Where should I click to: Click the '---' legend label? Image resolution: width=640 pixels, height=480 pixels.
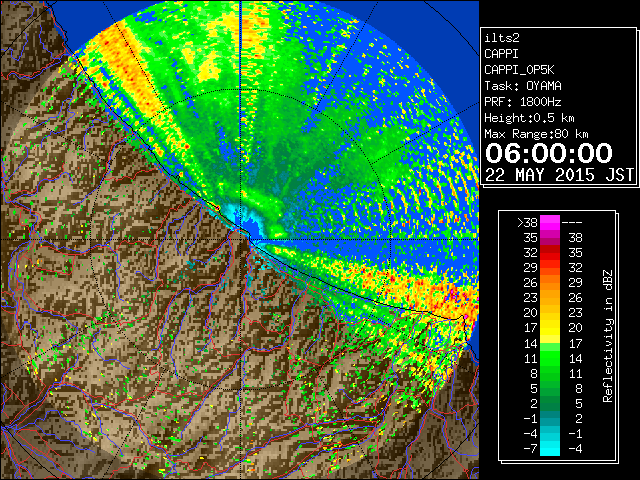point(572,223)
